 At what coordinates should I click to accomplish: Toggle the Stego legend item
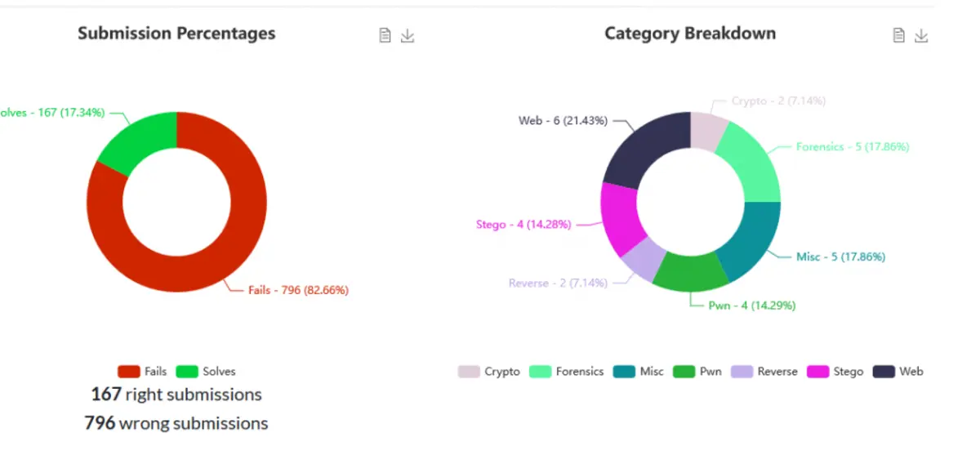tap(835, 371)
